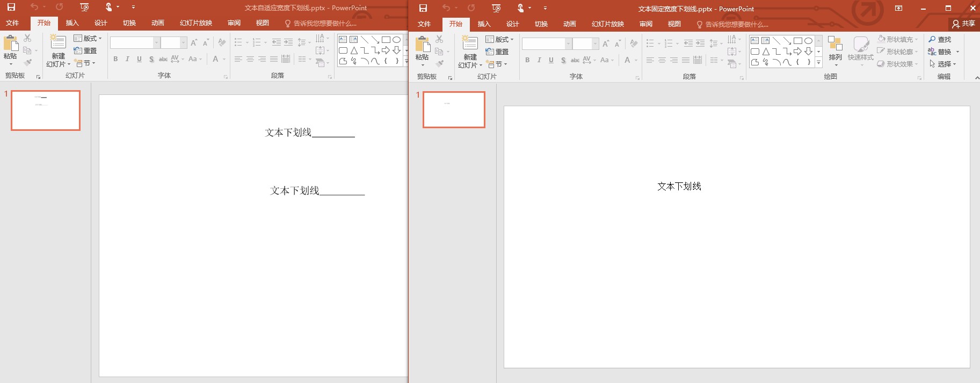
Task: Open font size dropdown in 固定宽度 window
Action: [595, 43]
